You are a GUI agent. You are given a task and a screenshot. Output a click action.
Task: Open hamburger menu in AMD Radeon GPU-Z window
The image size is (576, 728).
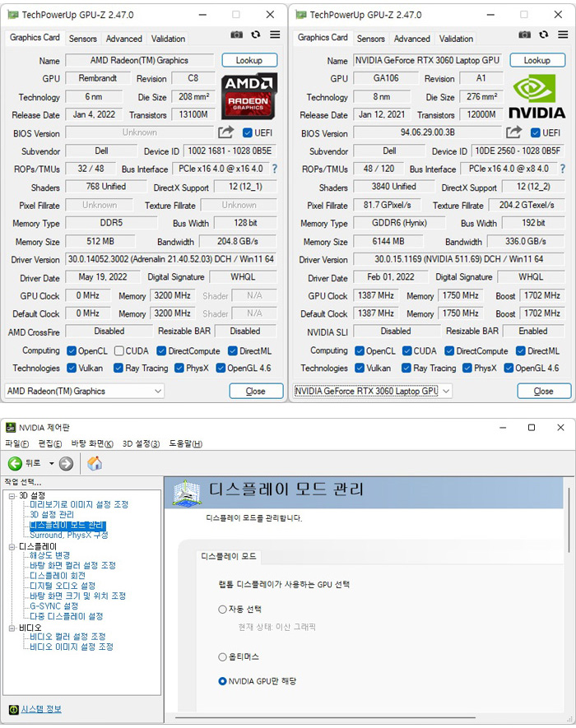pos(275,35)
